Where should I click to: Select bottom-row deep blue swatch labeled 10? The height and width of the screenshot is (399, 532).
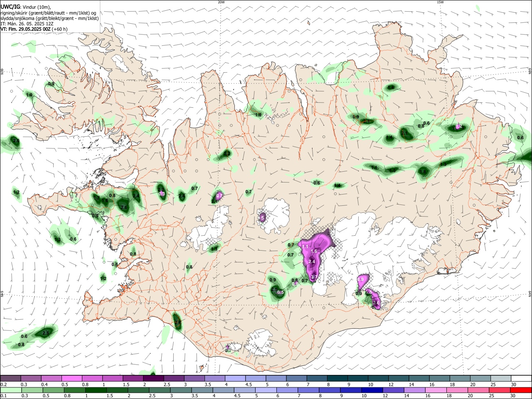point(372,390)
